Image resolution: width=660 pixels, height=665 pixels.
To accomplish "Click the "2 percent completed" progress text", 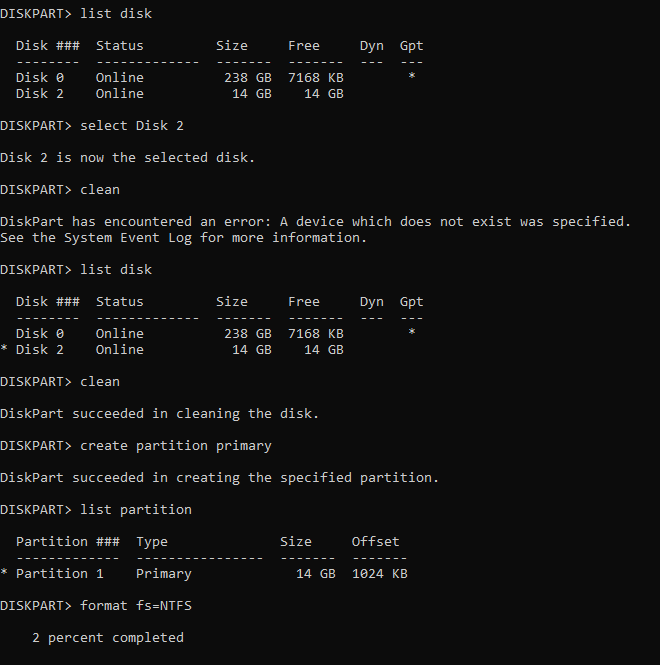I will pyautogui.click(x=108, y=637).
